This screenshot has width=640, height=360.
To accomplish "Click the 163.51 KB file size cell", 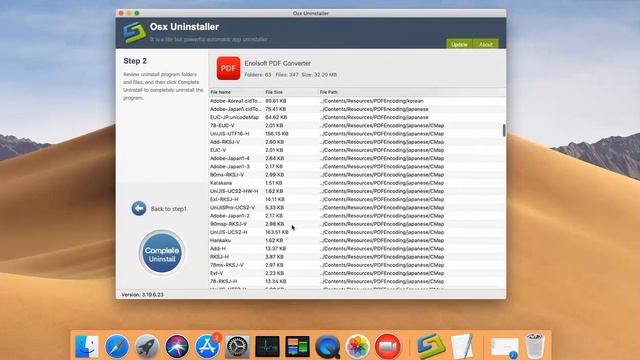I will pos(277,232).
